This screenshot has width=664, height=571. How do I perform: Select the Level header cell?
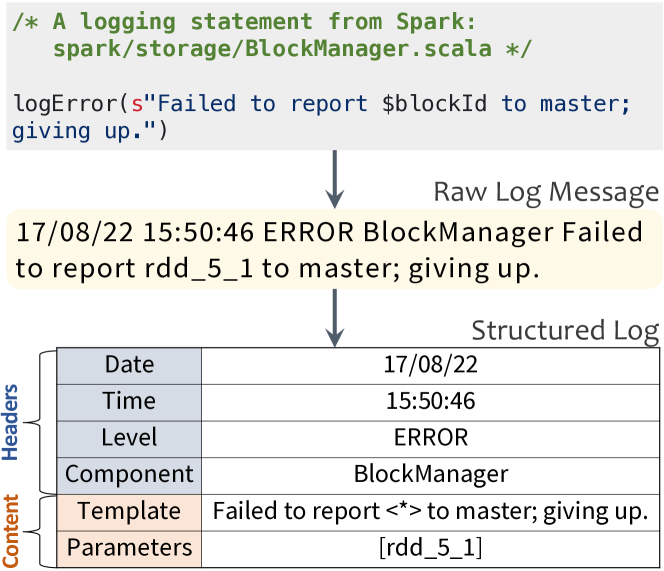129,437
